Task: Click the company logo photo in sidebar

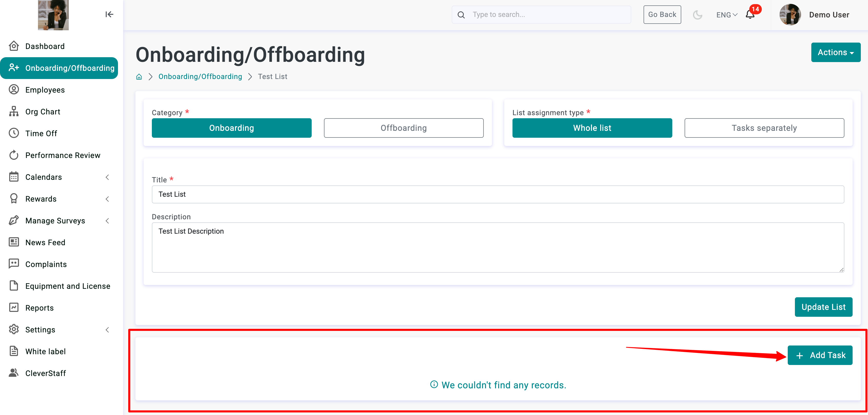Action: pyautogui.click(x=53, y=15)
